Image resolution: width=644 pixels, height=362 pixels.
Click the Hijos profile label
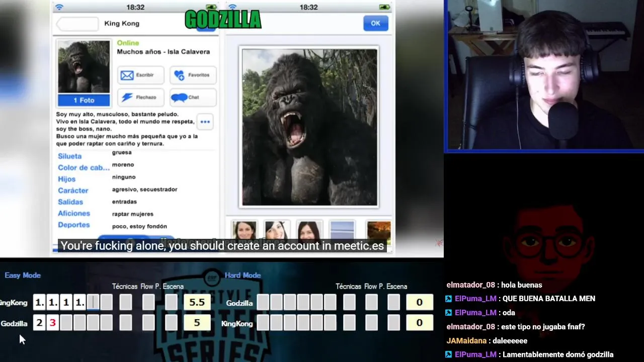(x=66, y=179)
